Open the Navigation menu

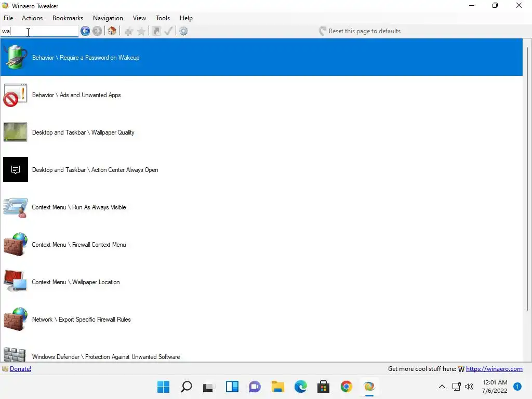click(x=108, y=18)
